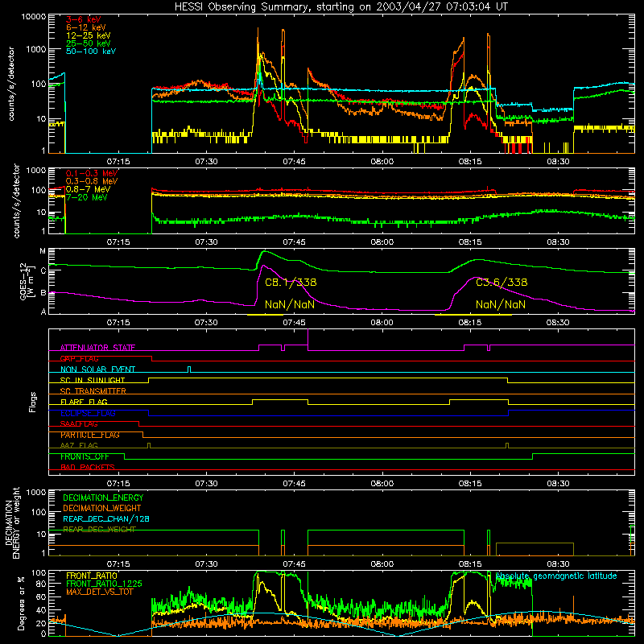Click NaN/NaN text below C3.6/338
Viewport: 644px width, 644px height.
coord(500,304)
